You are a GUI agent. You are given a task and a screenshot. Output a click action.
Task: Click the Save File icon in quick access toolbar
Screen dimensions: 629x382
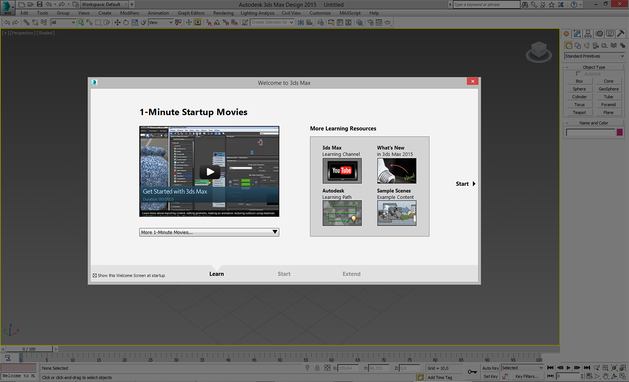[x=39, y=4]
